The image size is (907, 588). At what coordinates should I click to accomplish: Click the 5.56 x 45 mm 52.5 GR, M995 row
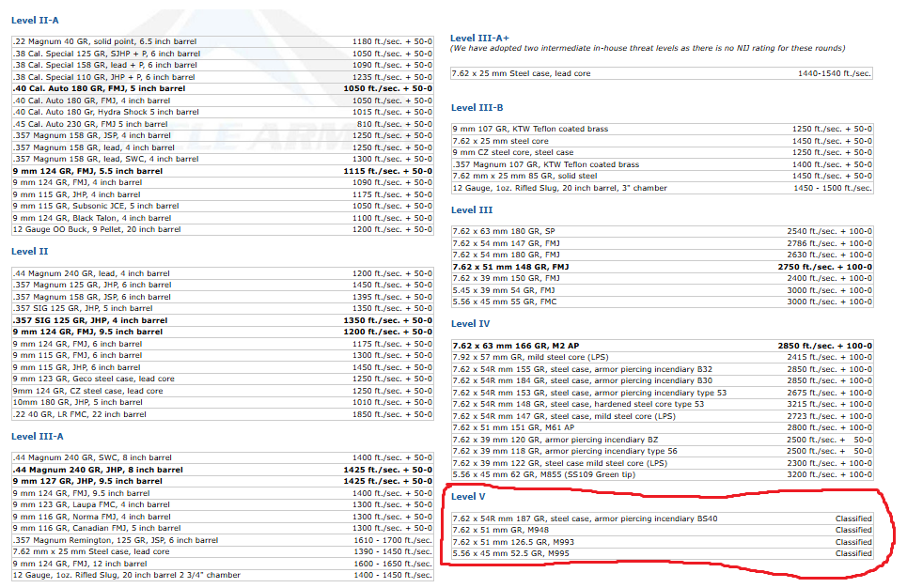(x=663, y=554)
